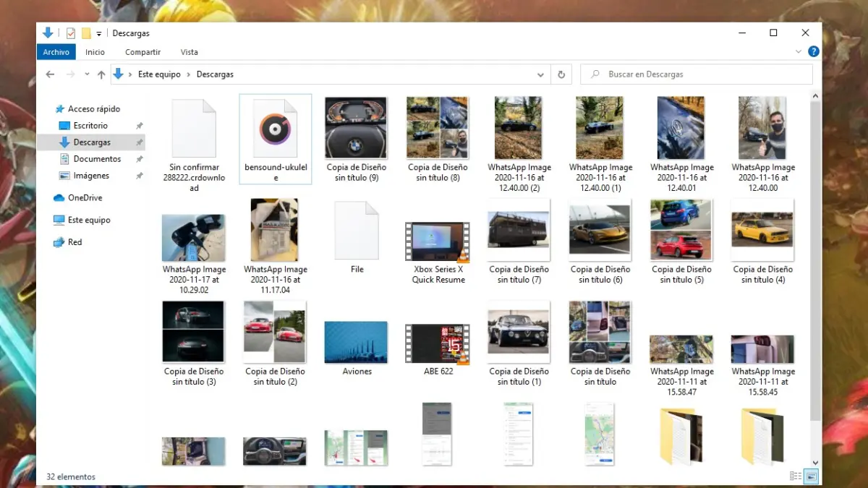Click the Back navigation arrow

(x=50, y=74)
